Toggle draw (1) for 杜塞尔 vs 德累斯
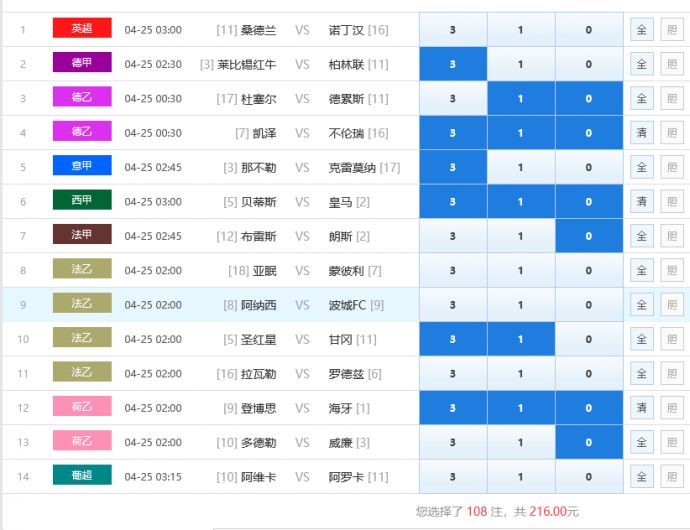This screenshot has width=690, height=530. click(520, 99)
